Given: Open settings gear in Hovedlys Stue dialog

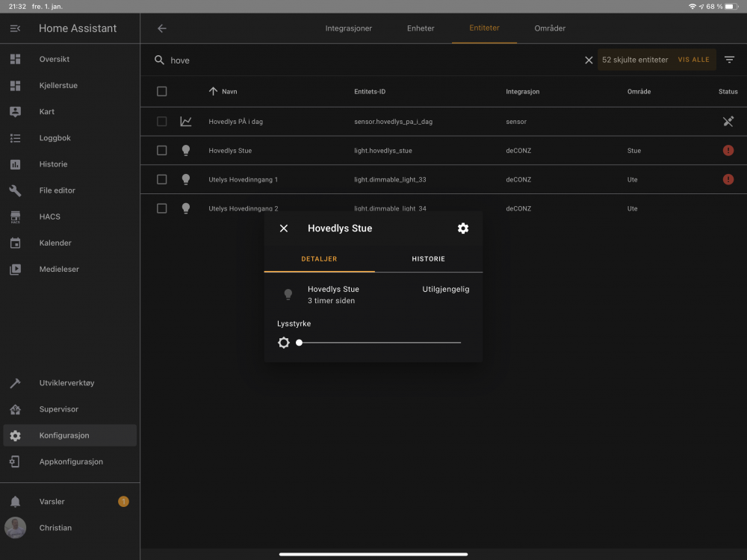Looking at the screenshot, I should tap(463, 228).
